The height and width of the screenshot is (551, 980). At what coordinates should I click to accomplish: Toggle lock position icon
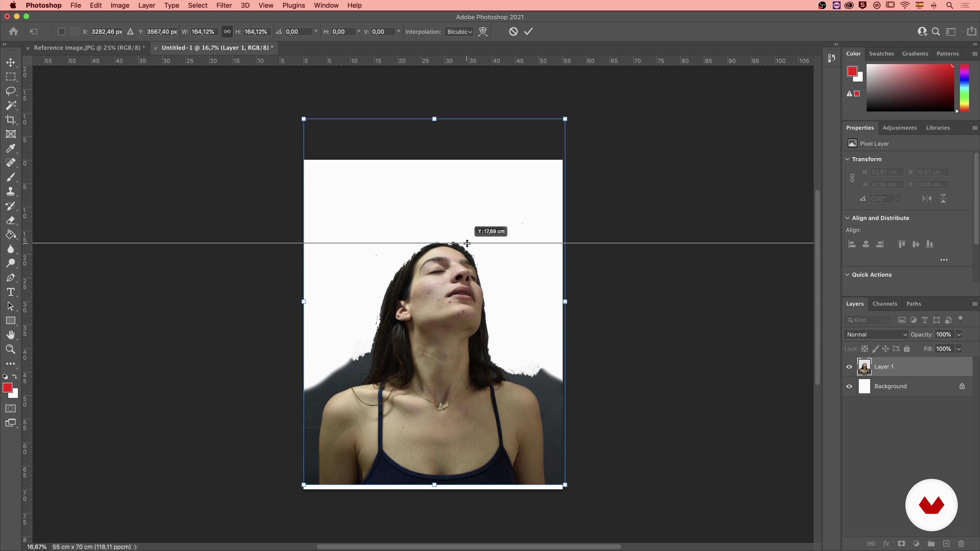click(886, 349)
